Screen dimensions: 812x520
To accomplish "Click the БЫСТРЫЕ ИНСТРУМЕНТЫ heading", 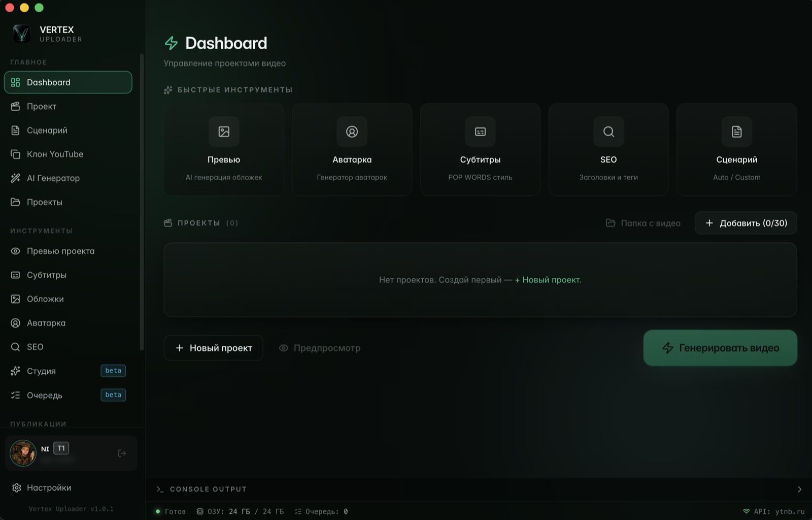I will click(x=228, y=90).
